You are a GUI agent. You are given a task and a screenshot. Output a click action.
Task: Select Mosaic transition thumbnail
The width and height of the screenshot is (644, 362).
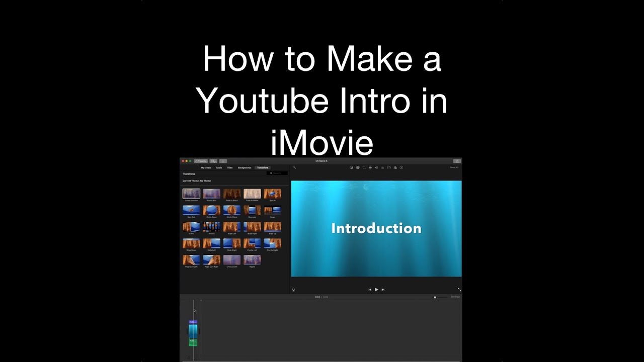[211, 227]
